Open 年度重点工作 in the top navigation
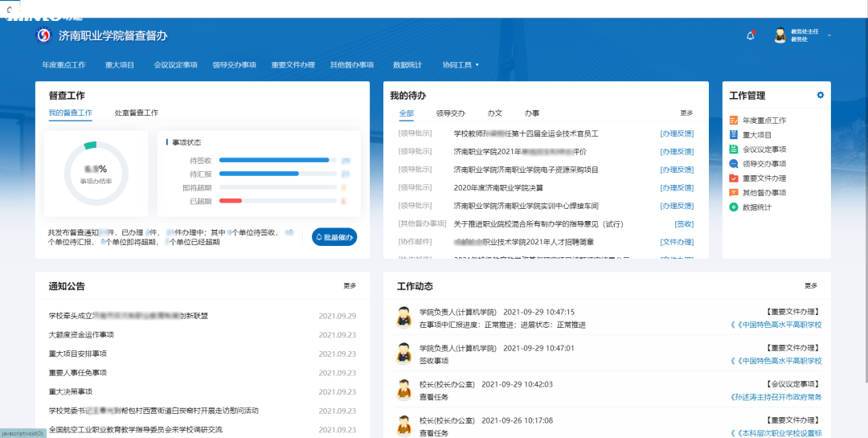The width and height of the screenshot is (868, 438). click(63, 65)
